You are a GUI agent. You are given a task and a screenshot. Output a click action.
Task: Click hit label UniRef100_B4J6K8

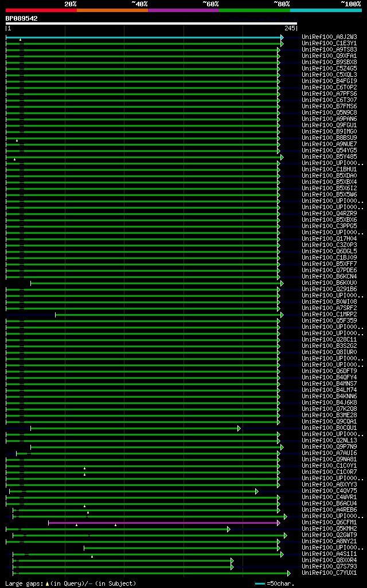(330, 402)
